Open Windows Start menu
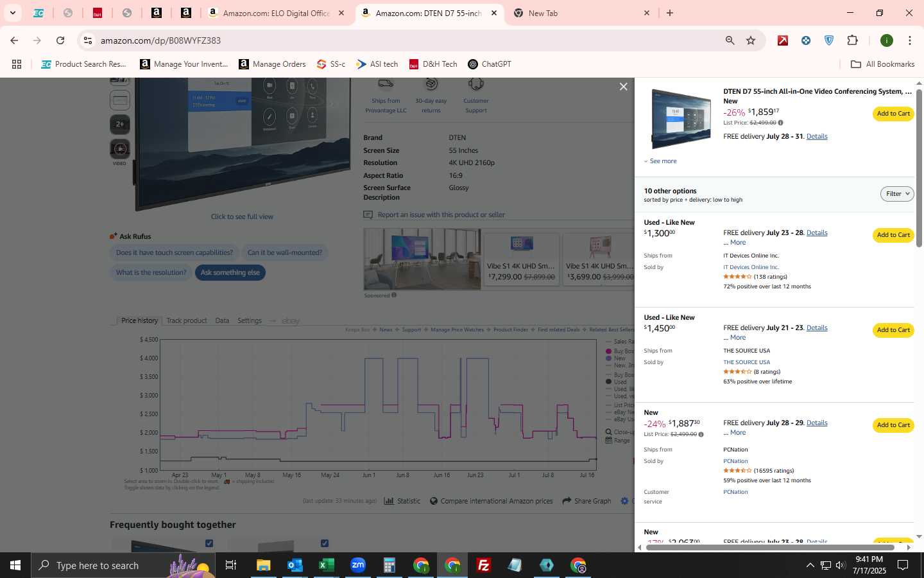 coord(15,565)
